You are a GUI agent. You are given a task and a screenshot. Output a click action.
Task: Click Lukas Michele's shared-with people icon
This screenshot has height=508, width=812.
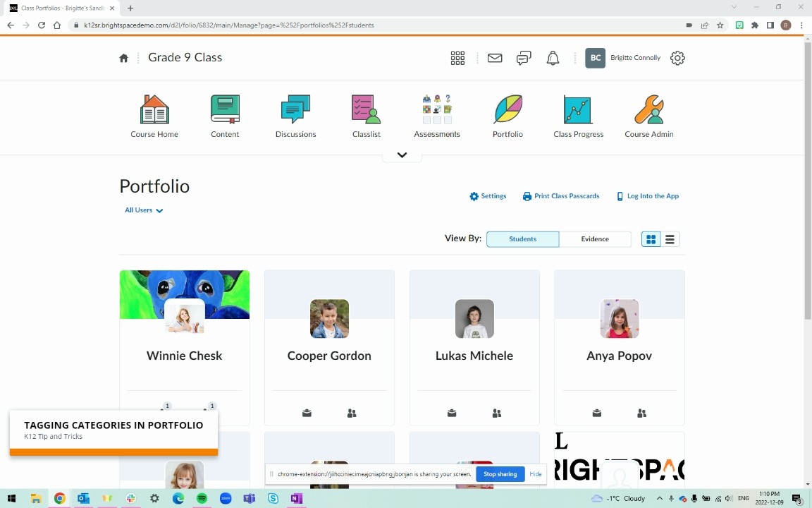[497, 413]
